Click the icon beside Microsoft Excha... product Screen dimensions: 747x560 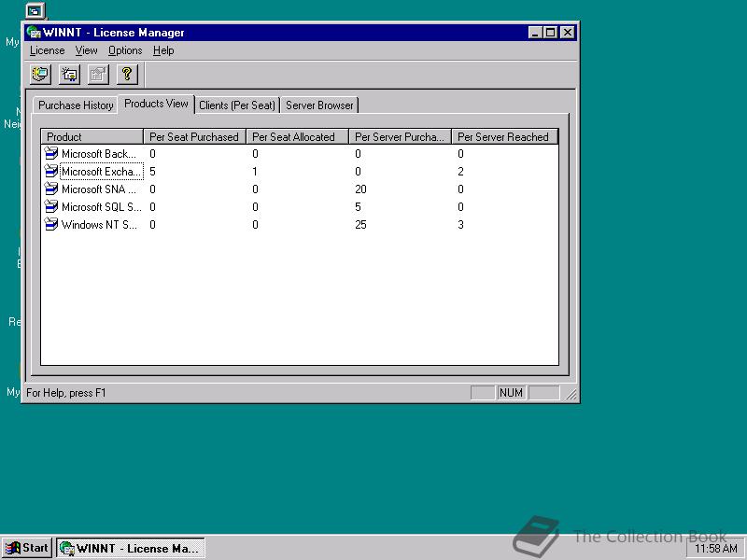coord(51,171)
